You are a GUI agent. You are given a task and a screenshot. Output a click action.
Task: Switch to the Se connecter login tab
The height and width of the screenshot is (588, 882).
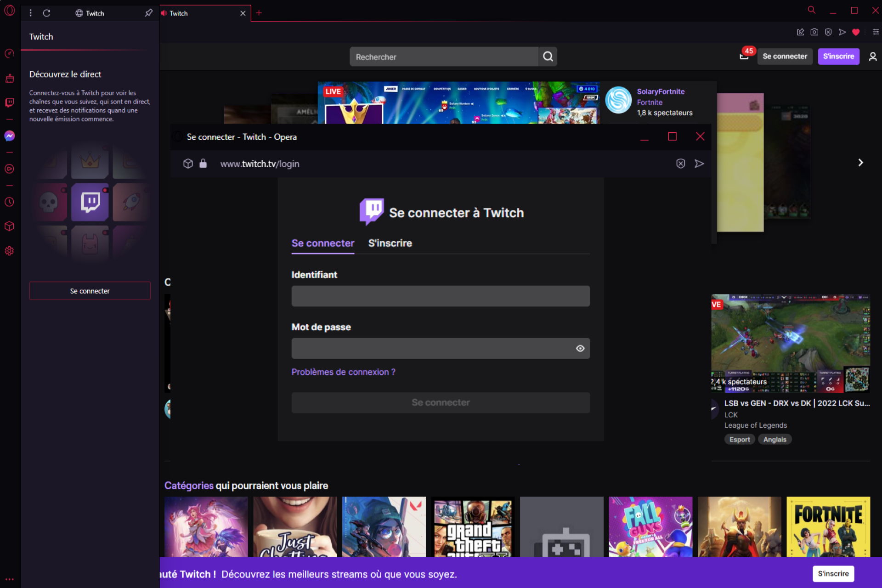[x=323, y=243]
